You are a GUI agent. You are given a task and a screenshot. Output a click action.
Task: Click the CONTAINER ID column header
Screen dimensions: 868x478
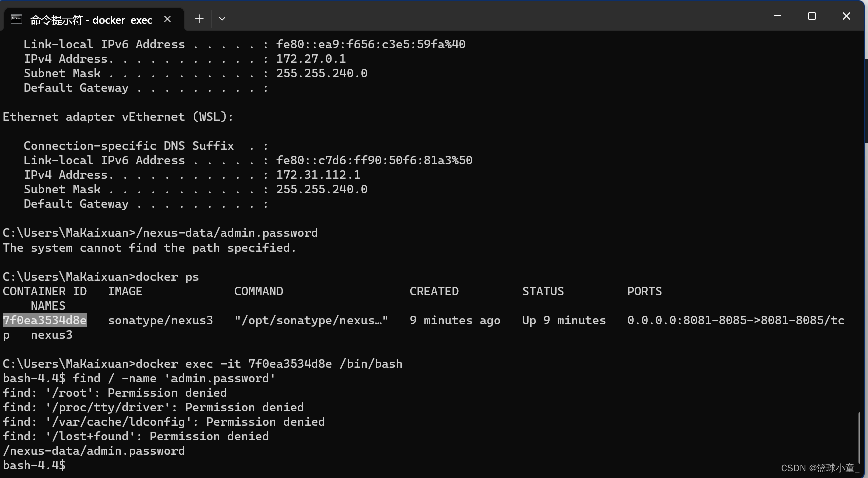45,291
